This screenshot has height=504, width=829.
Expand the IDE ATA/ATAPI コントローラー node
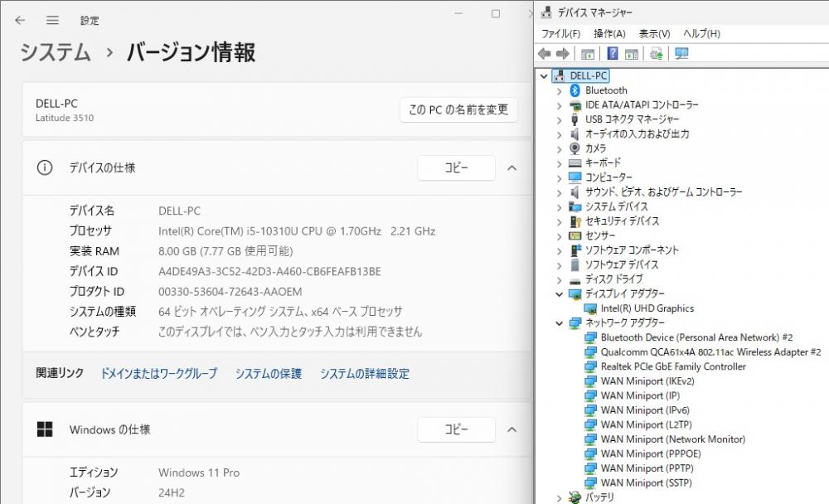(x=560, y=105)
